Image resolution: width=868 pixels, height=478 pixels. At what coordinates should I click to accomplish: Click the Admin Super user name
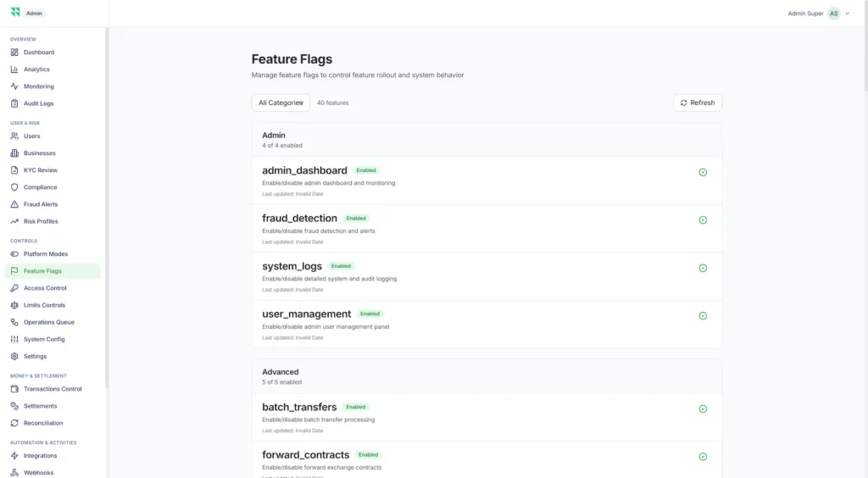click(805, 14)
